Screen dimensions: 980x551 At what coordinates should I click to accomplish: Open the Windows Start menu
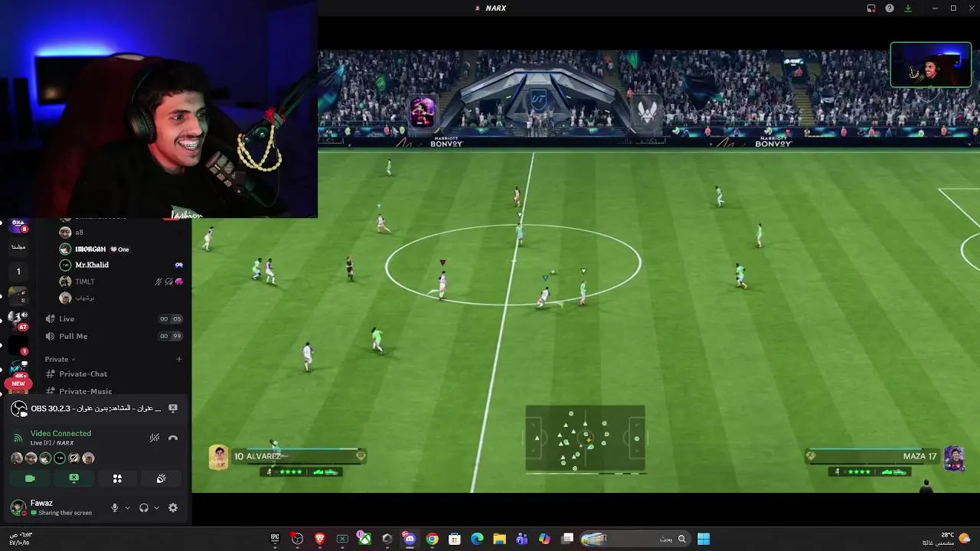click(x=704, y=539)
